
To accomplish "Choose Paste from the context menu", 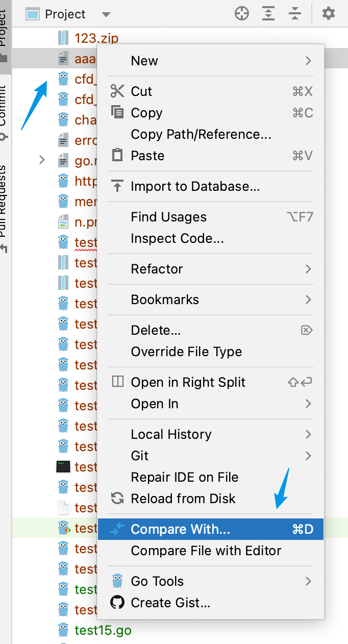I will coord(210,156).
